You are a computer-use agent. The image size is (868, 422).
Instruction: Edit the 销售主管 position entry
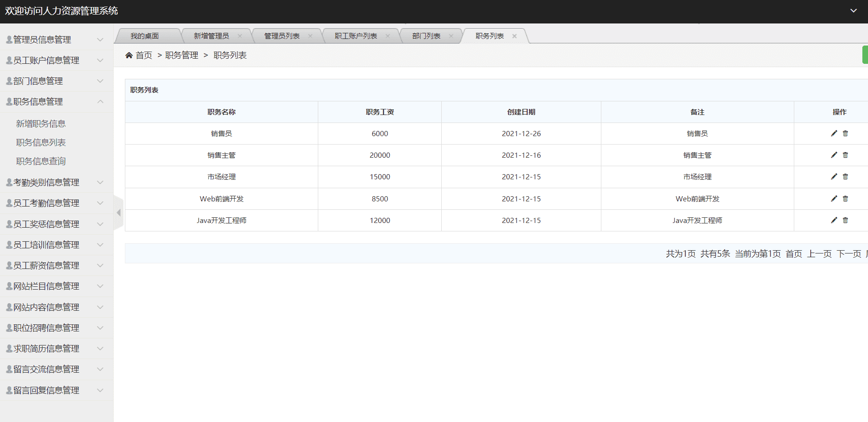pyautogui.click(x=834, y=155)
